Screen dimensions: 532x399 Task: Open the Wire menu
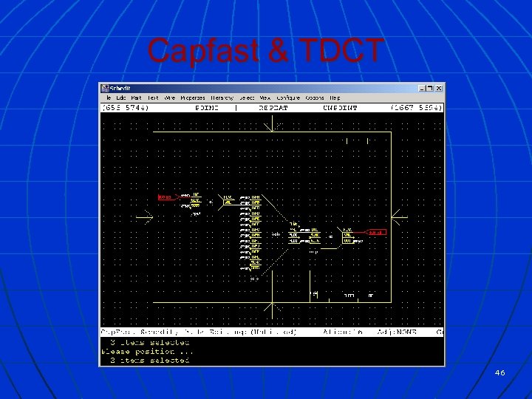[169, 98]
